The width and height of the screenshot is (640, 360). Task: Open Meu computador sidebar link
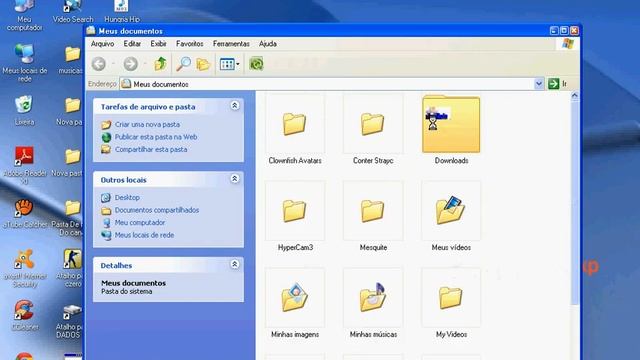(x=140, y=222)
